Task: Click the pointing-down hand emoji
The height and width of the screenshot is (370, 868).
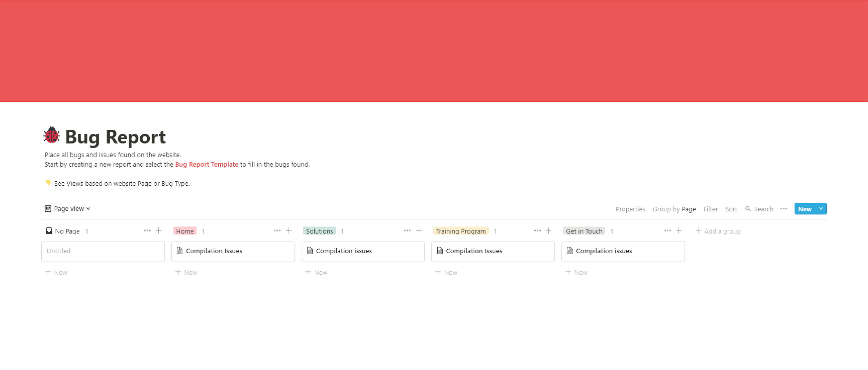Action: coord(48,183)
